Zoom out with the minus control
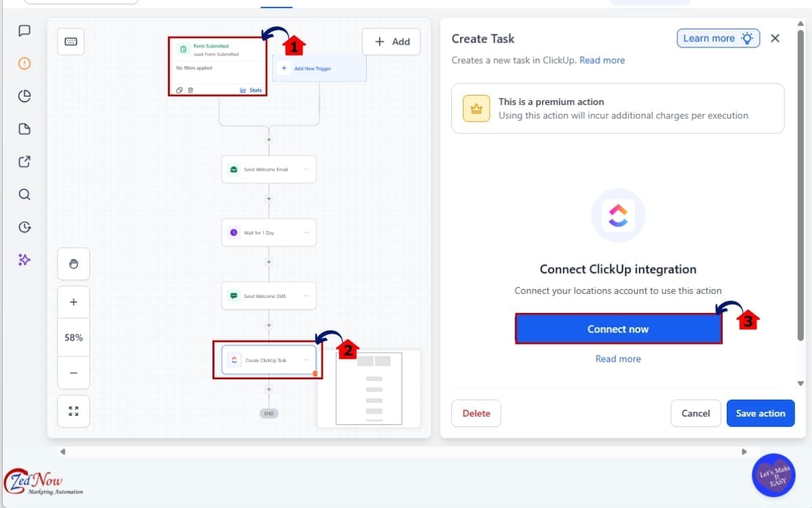 pyautogui.click(x=74, y=373)
